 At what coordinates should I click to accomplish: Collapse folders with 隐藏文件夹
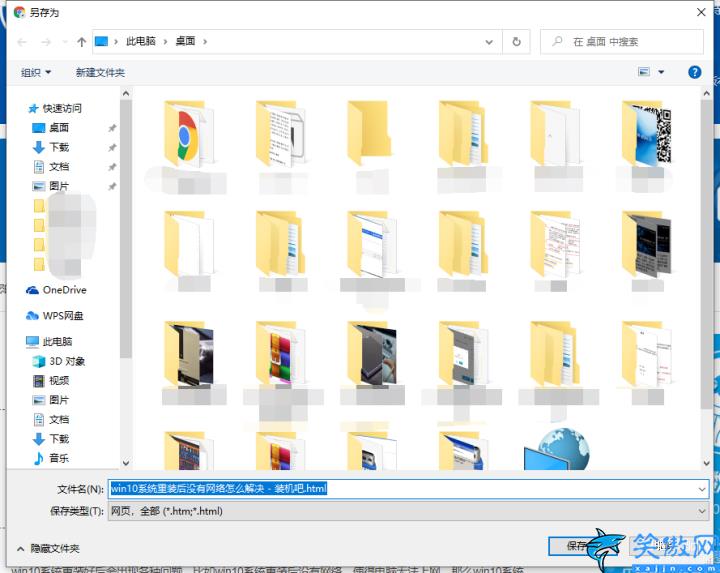48,548
